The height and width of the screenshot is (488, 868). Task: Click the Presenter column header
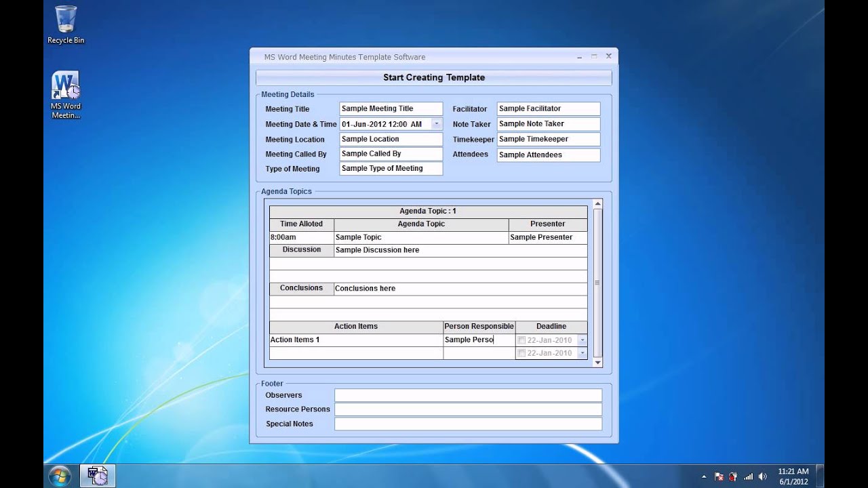pyautogui.click(x=548, y=224)
